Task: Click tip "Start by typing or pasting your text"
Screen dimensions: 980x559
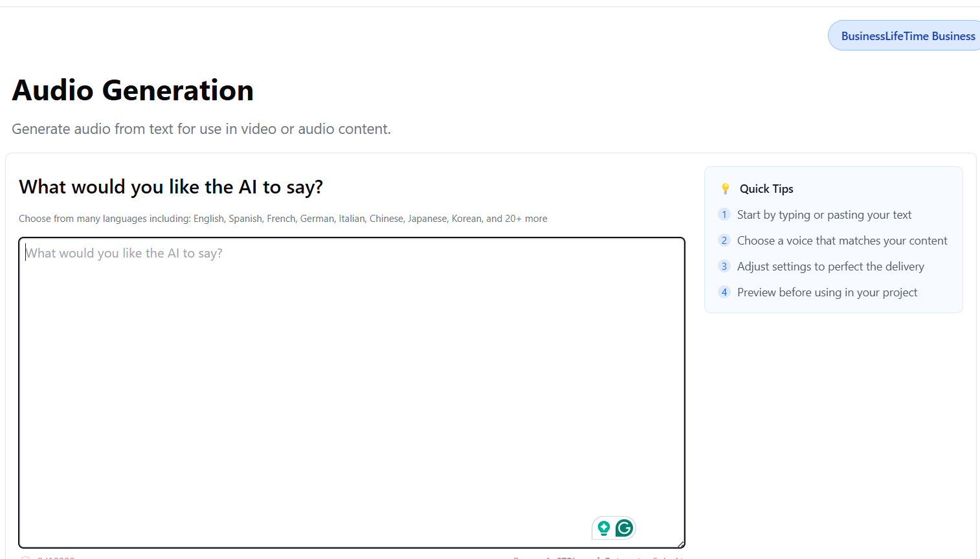Action: (x=824, y=215)
